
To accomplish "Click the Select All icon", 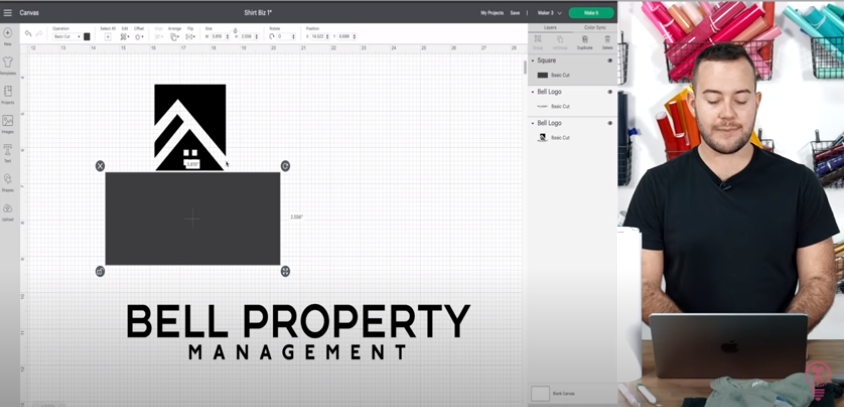I will (x=108, y=37).
